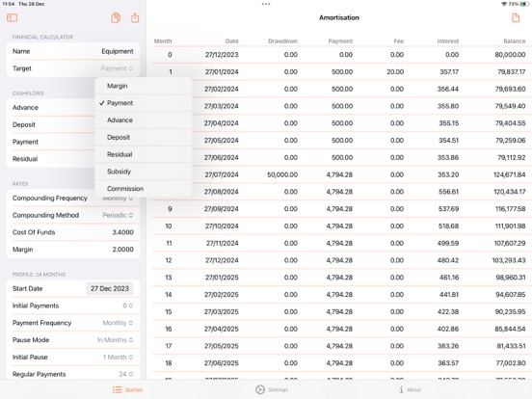Choose Margin from the Target menu

tap(144, 86)
